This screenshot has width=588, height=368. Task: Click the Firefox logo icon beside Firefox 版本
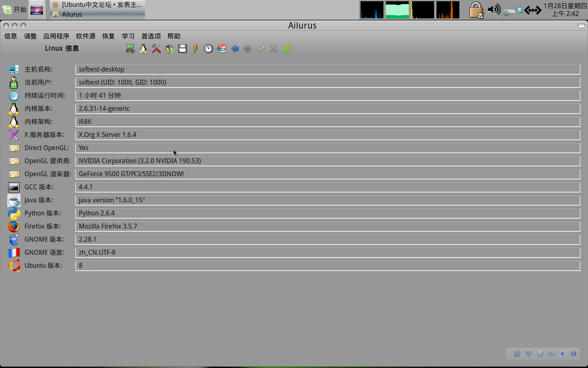(14, 227)
